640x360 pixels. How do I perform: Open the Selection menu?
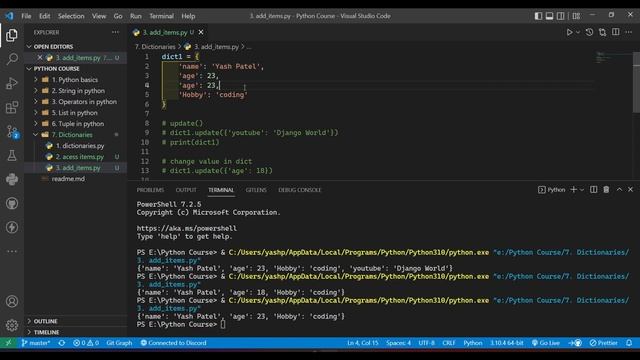click(x=71, y=16)
